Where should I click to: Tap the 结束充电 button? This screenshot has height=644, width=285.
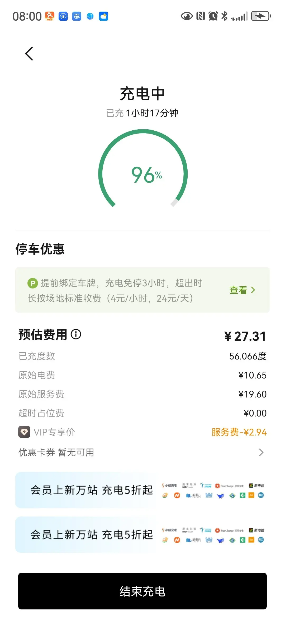(x=142, y=591)
